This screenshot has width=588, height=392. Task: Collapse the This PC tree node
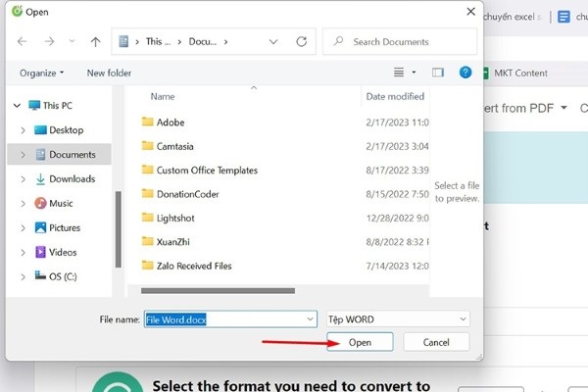[17, 106]
